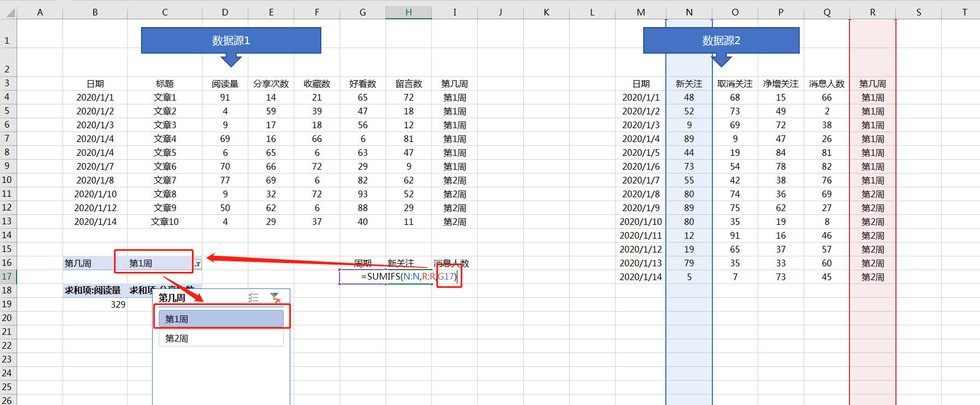Click the 求和项:阅读量 pivot header cell
Viewport: 980px width, 405px height.
point(93,290)
